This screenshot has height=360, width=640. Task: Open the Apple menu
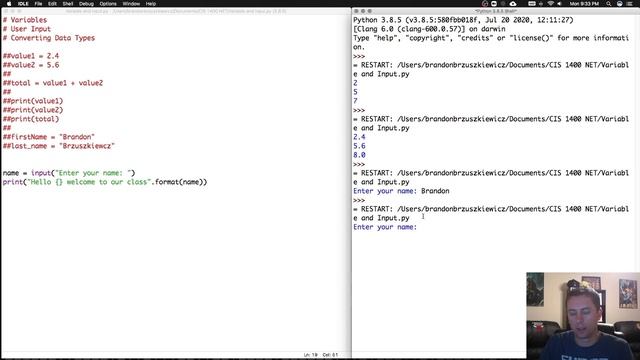(x=9, y=4)
